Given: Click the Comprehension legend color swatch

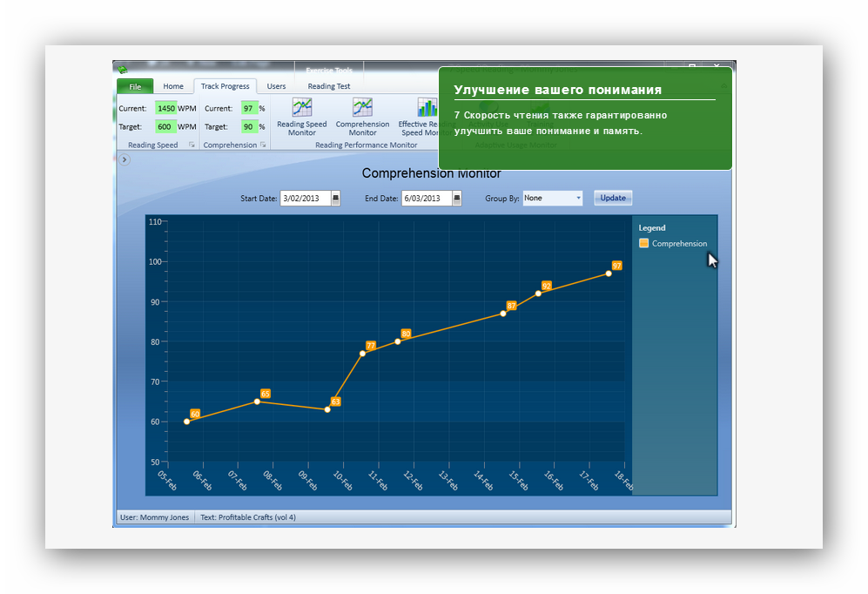Looking at the screenshot, I should [643, 243].
